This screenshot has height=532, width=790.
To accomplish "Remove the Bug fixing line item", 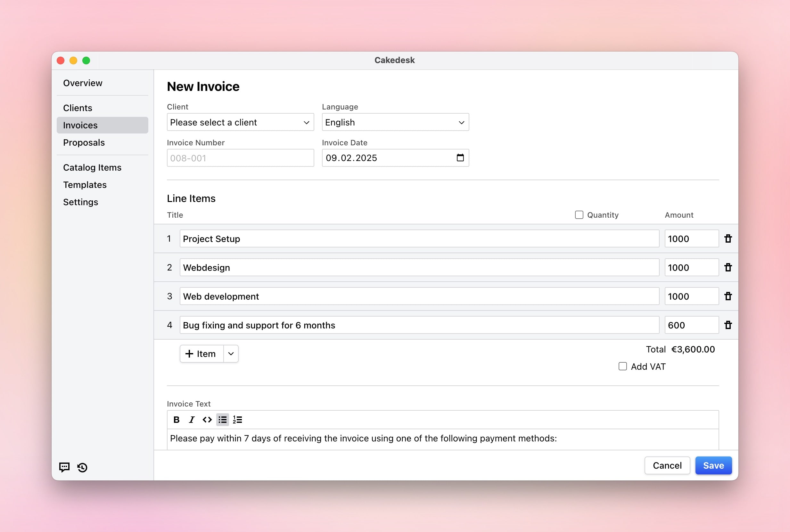I will [x=728, y=325].
